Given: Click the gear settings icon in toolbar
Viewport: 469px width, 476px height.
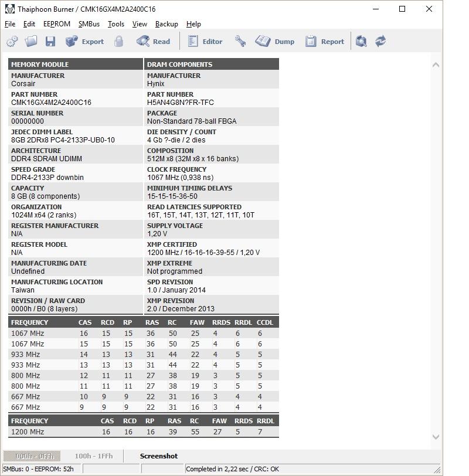Looking at the screenshot, I should pos(12,41).
